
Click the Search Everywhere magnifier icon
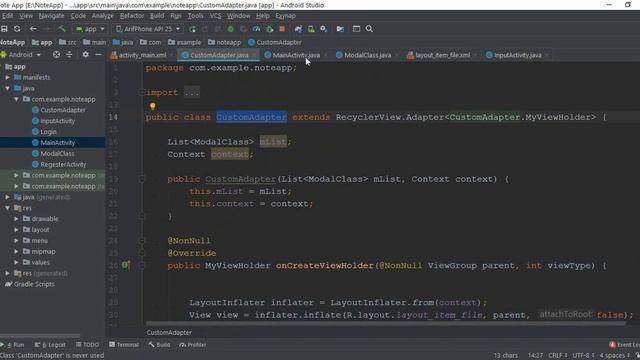point(369,29)
